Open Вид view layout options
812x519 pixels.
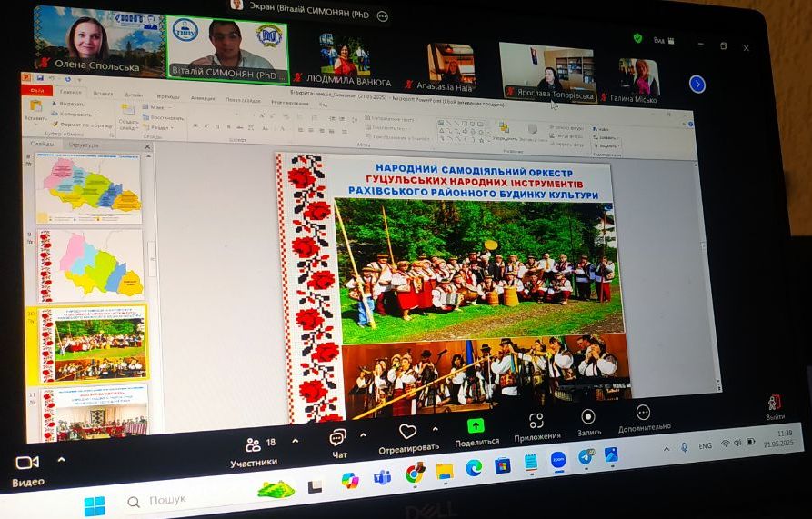(664, 40)
